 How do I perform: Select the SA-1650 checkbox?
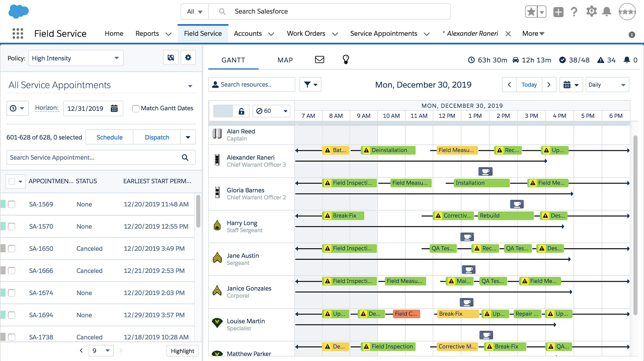[x=12, y=248]
